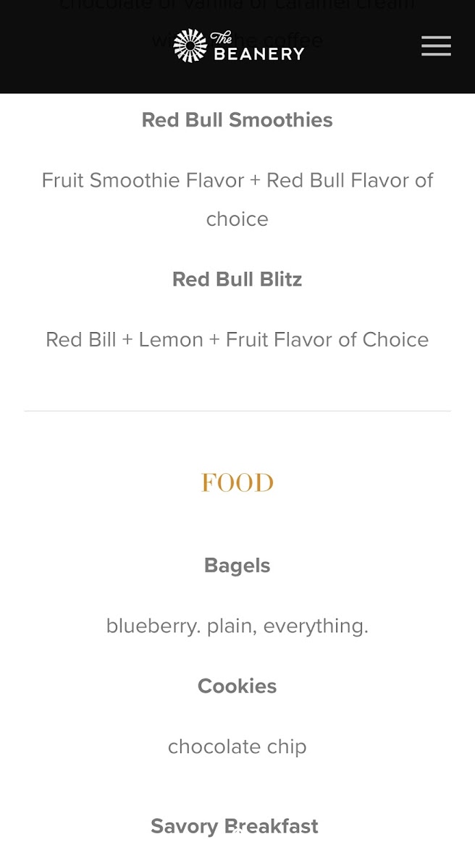Click blueberry, plain, everything bagel flavors text

237,626
